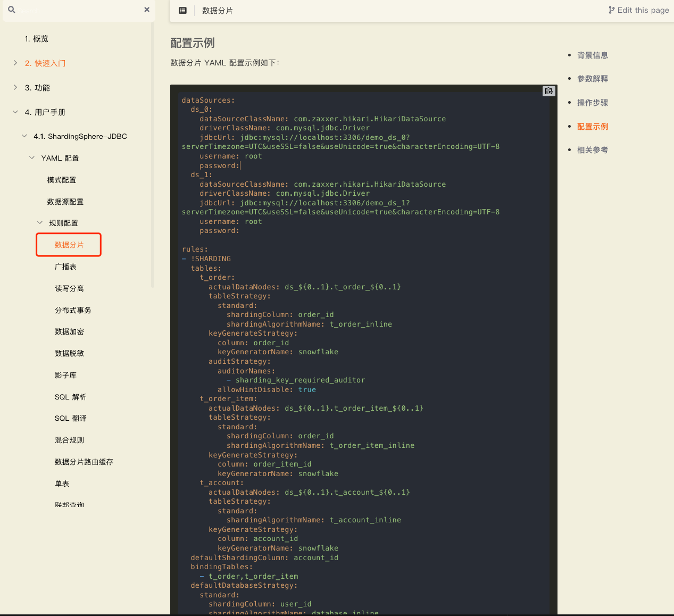Screen dimensions: 674x616
Task: Open the 影子库 page
Action: [x=65, y=375]
